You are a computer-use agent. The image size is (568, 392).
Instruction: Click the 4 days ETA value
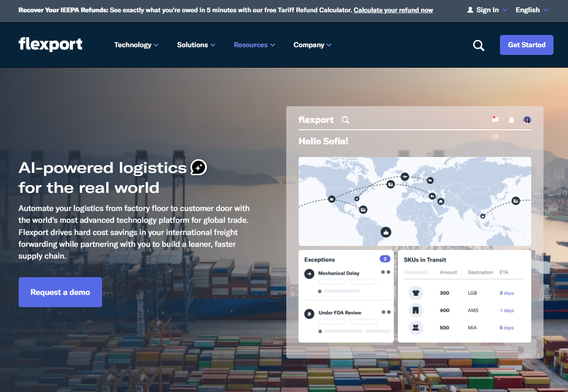point(507,310)
